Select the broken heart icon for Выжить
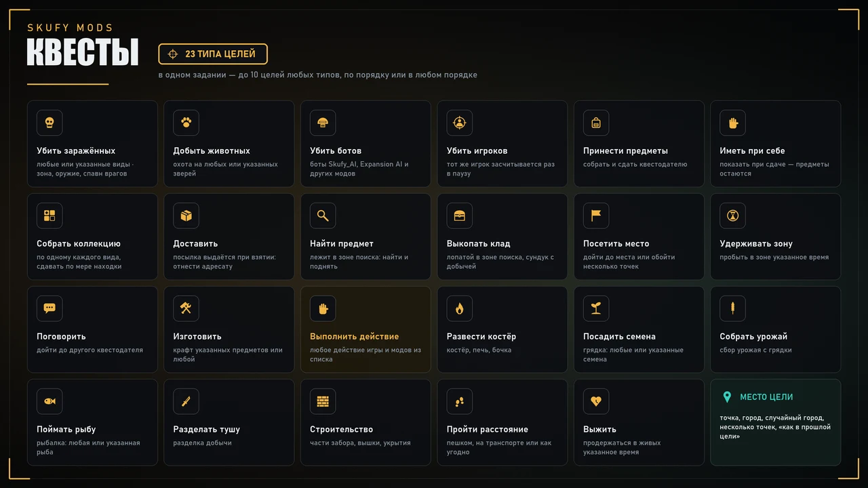The image size is (868, 488). 596,401
